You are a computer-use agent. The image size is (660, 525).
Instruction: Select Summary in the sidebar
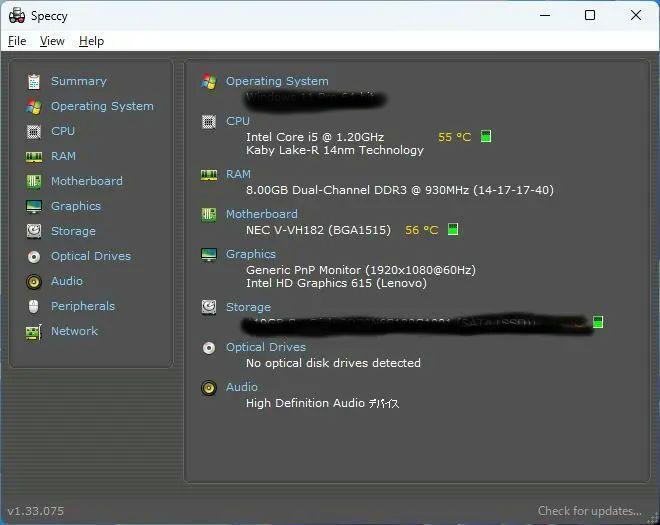pyautogui.click(x=79, y=81)
